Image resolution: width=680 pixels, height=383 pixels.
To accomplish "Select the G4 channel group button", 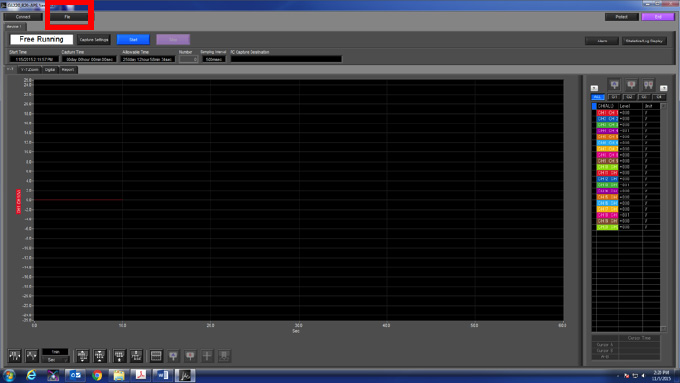I will [659, 97].
